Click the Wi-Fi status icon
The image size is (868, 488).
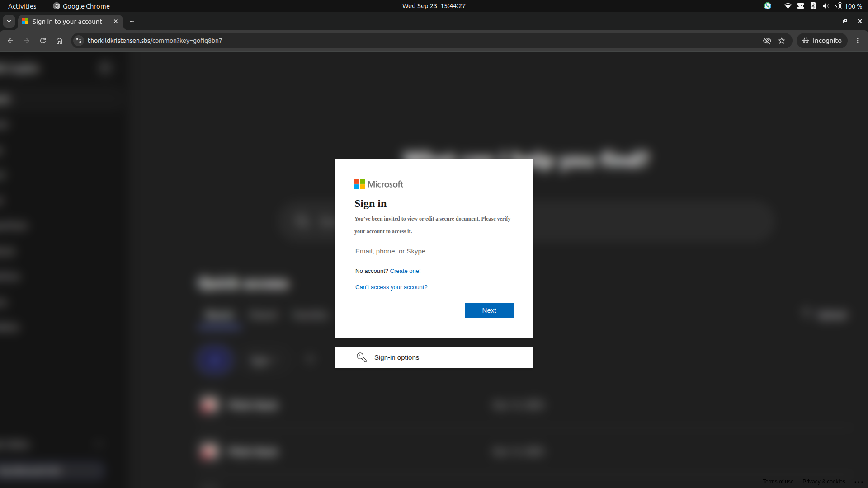[x=788, y=6]
